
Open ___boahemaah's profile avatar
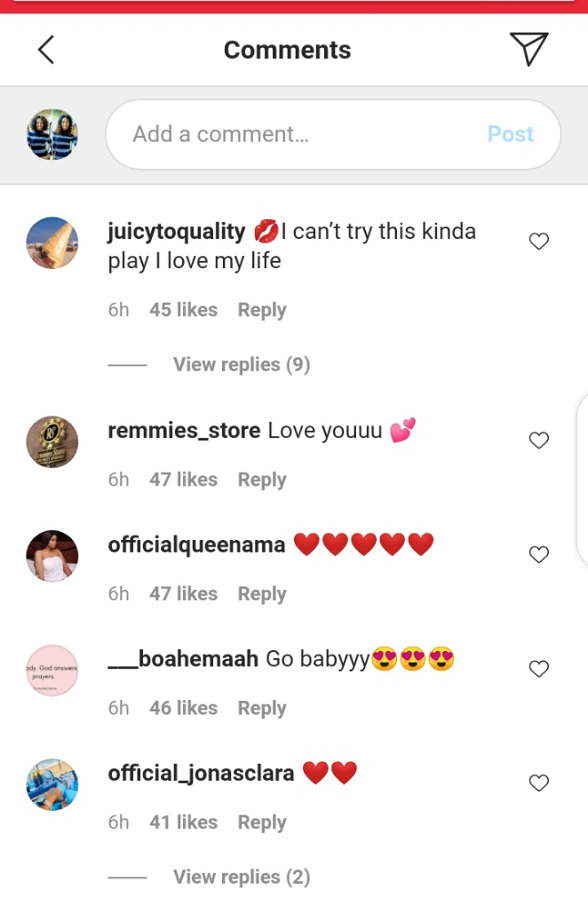pyautogui.click(x=52, y=670)
